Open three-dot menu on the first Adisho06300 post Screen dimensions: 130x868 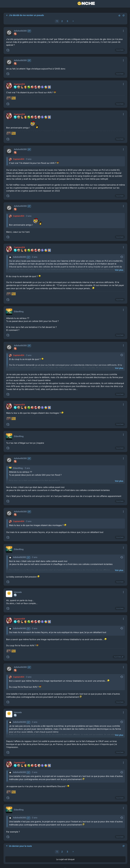coord(123,31)
